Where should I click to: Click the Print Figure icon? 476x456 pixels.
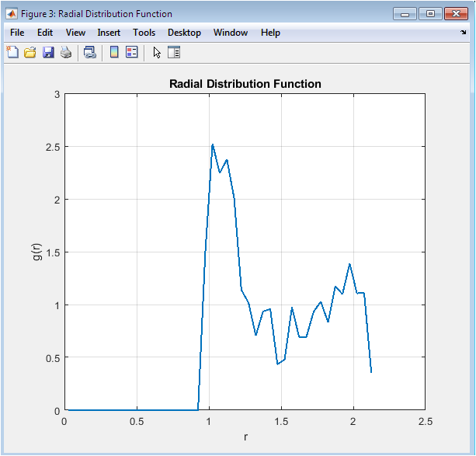[66, 52]
